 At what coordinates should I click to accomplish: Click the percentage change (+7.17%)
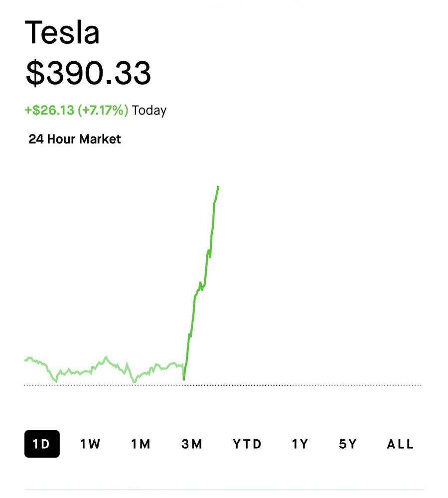coord(103,110)
